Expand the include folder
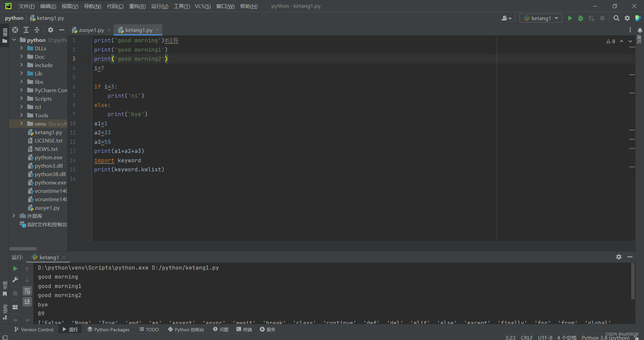Viewport: 644px width, 340px height. (x=21, y=65)
